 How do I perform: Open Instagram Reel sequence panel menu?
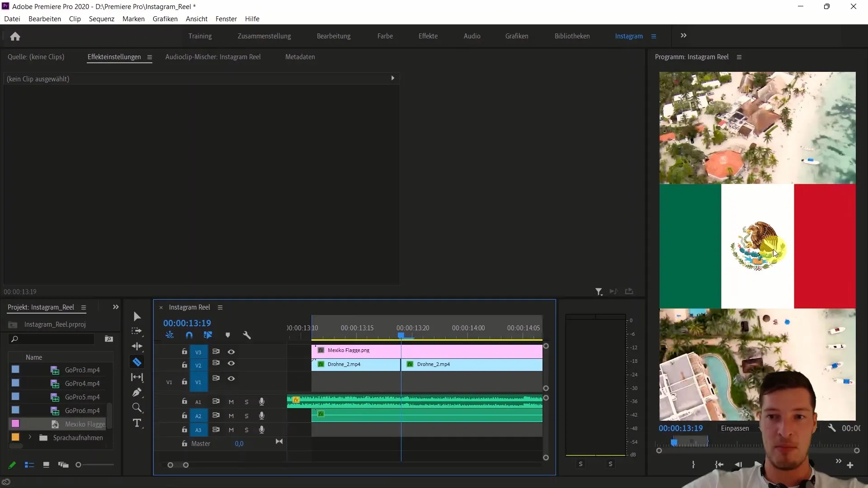220,307
